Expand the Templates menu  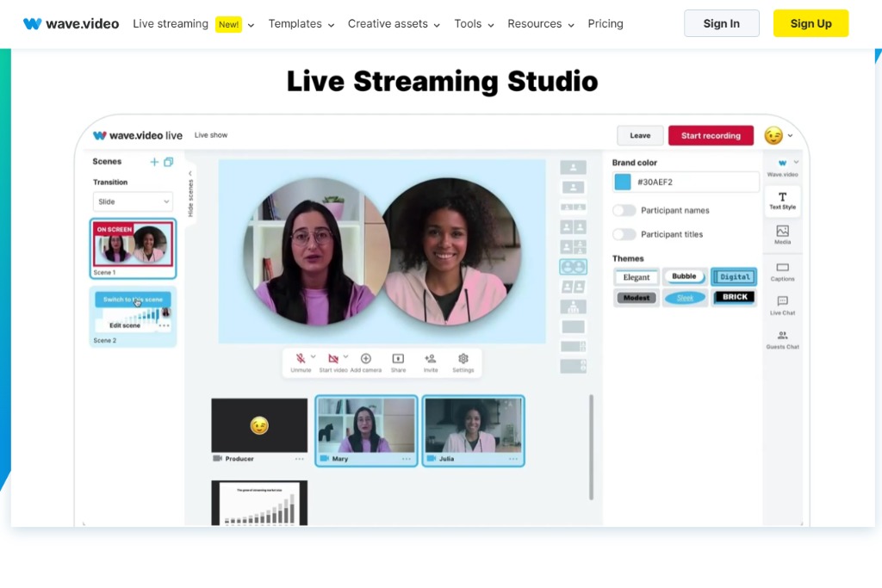pyautogui.click(x=301, y=24)
